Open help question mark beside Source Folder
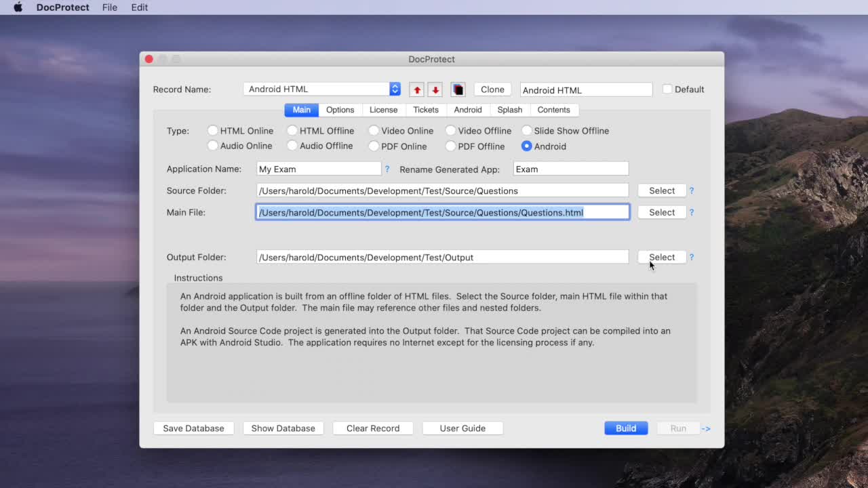 tap(692, 191)
